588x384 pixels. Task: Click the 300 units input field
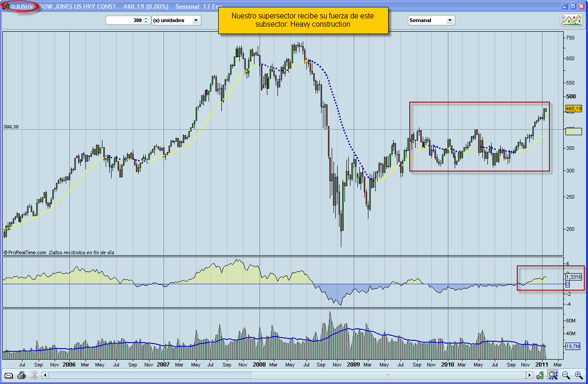pyautogui.click(x=125, y=20)
